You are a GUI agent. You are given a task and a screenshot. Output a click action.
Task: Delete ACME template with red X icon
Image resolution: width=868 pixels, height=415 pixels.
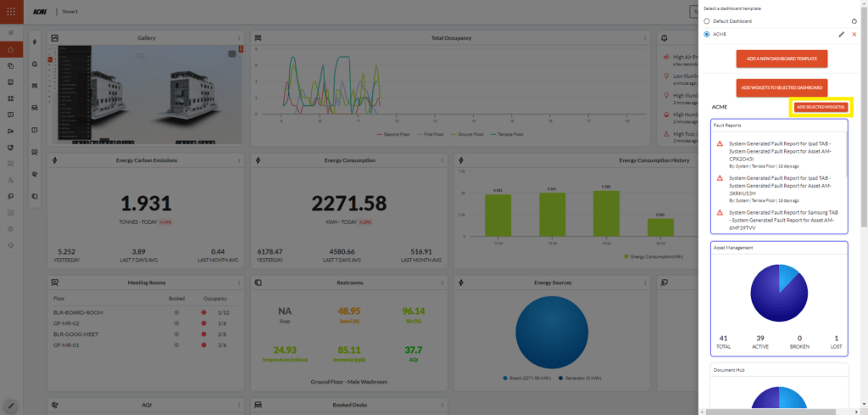(854, 34)
